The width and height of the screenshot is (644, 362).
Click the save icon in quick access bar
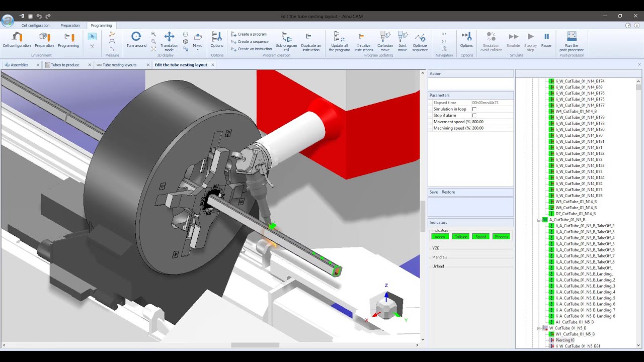coord(30,17)
